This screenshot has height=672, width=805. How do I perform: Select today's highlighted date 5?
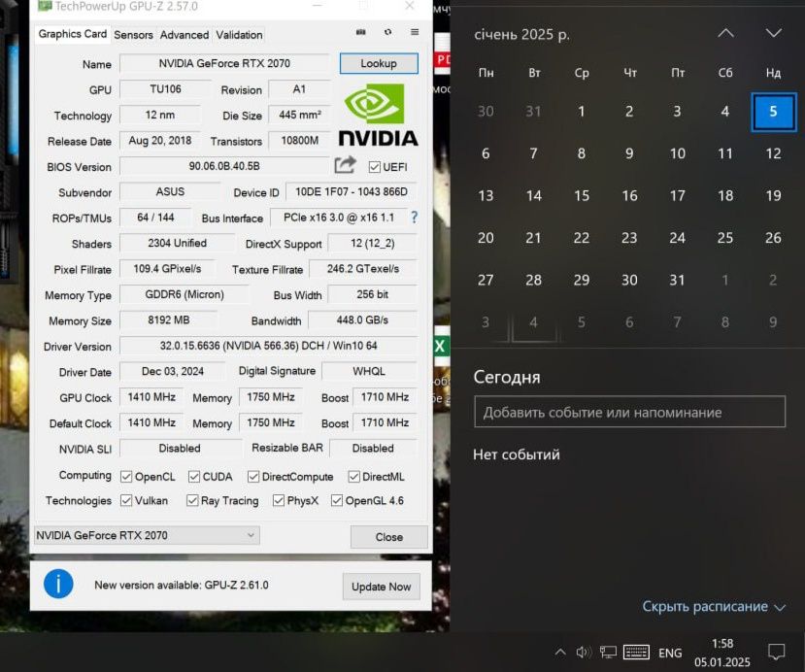coord(773,112)
